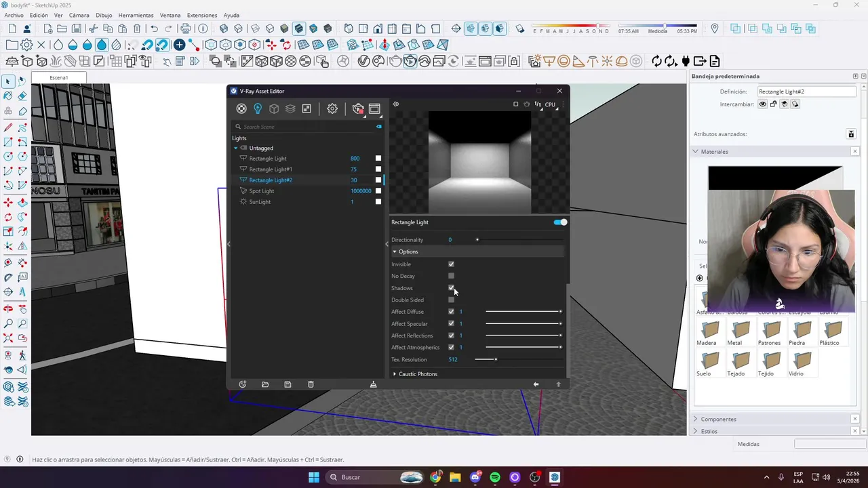Open the Extensiones menu

point(202,15)
